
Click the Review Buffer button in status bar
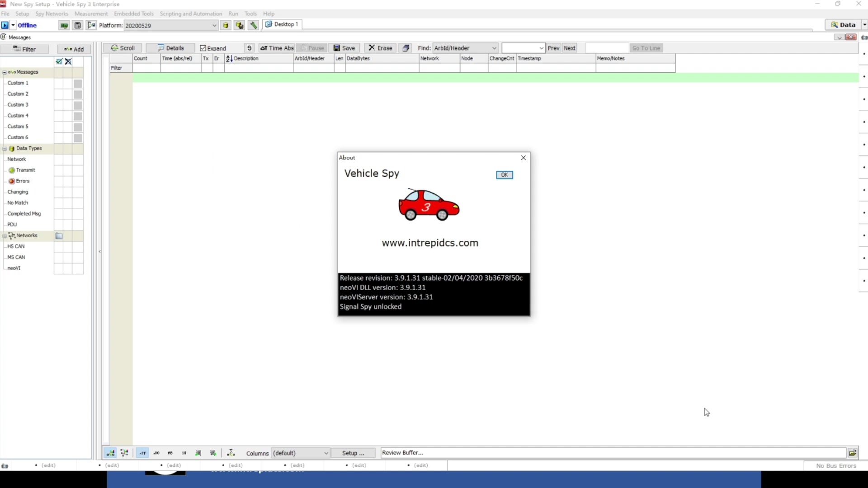(x=403, y=452)
